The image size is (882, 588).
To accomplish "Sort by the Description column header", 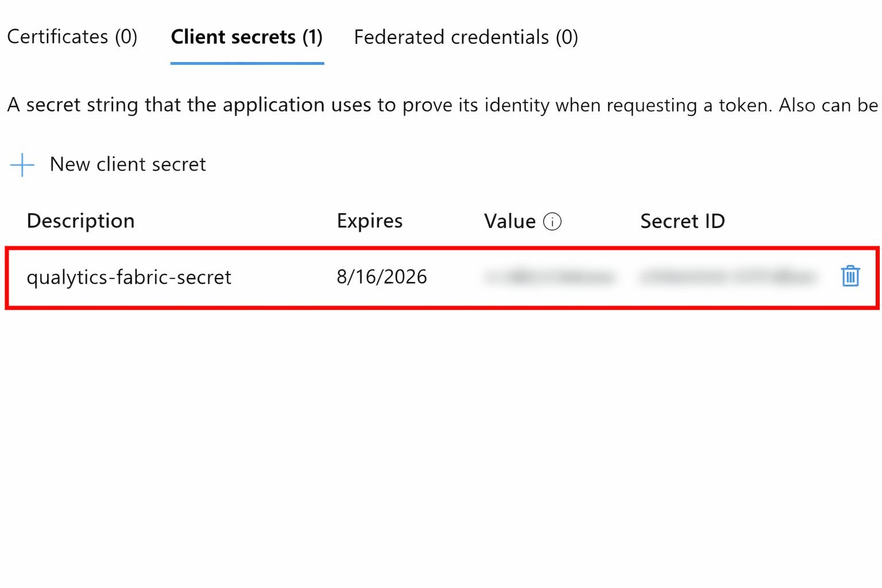I will 80,220.
